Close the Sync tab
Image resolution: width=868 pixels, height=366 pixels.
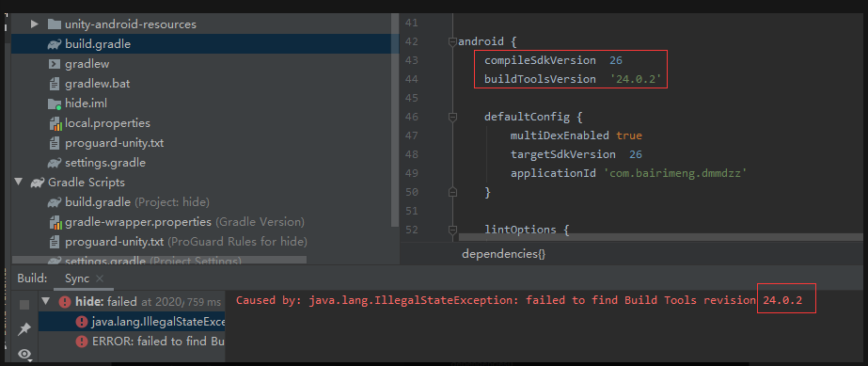pos(100,278)
